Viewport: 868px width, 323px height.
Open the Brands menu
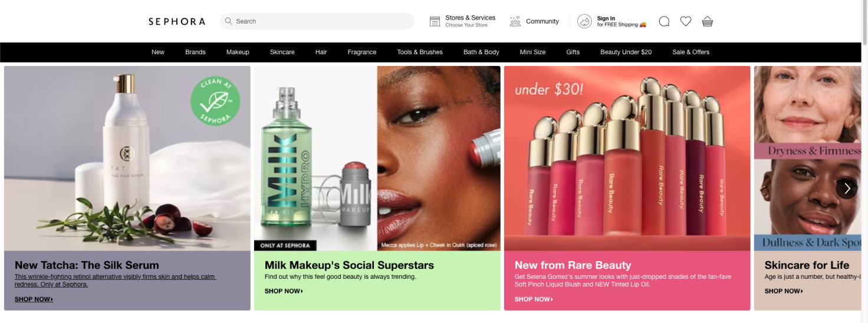195,52
